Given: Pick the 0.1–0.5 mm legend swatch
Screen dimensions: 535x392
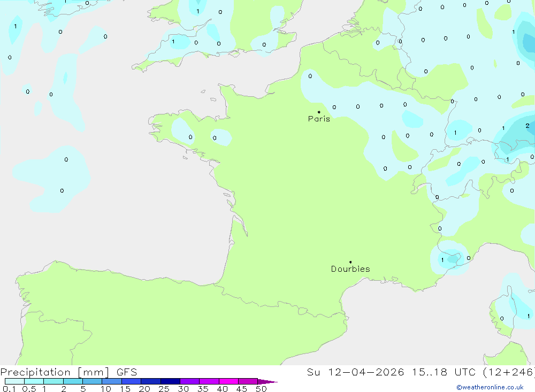Looking at the screenshot, I should click(x=14, y=381).
